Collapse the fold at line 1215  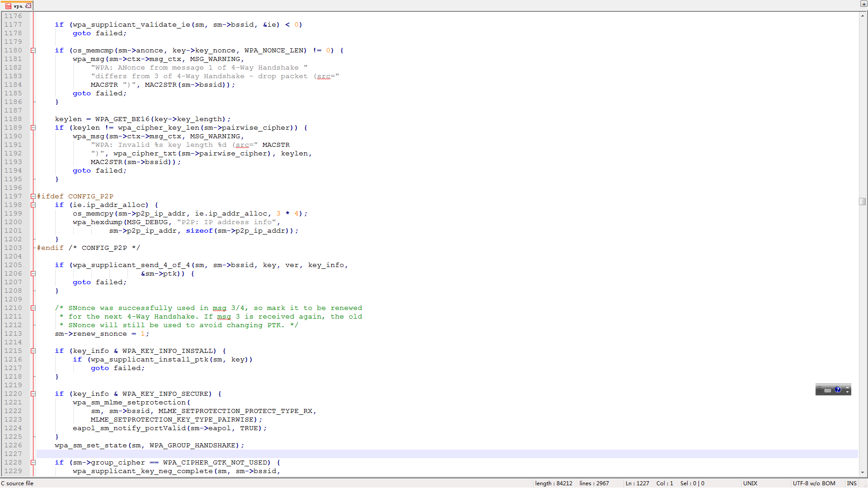click(33, 351)
